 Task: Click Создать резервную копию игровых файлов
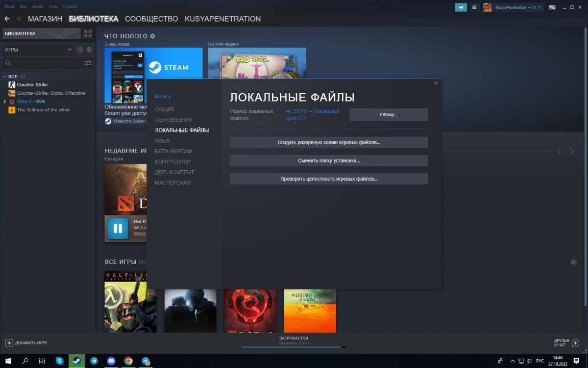(329, 142)
